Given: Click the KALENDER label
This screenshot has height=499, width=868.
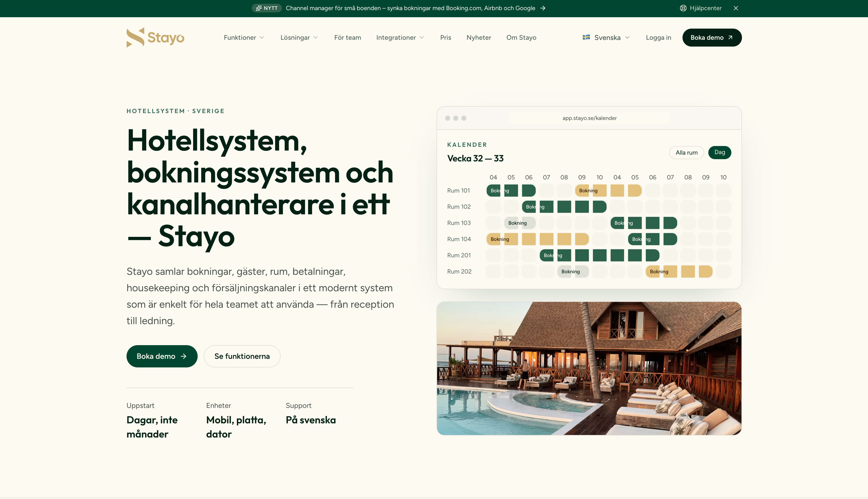Looking at the screenshot, I should point(467,145).
